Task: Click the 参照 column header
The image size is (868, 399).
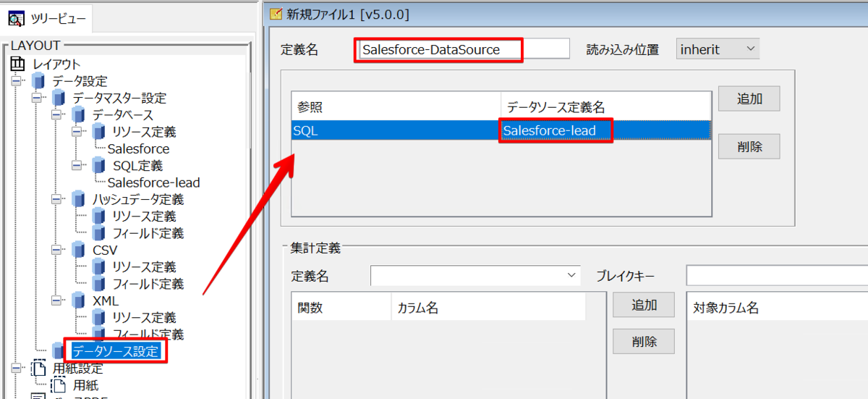Action: 396,106
